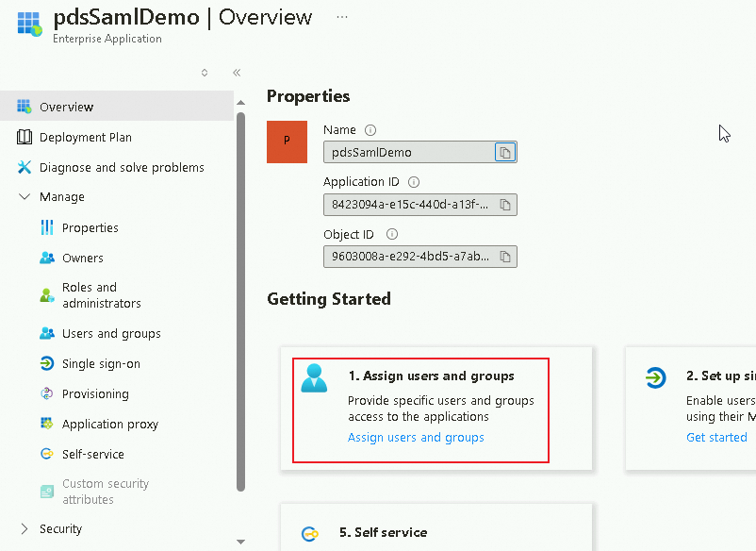Click the Overview grid icon in sidebar
The image size is (756, 551).
pyautogui.click(x=25, y=107)
